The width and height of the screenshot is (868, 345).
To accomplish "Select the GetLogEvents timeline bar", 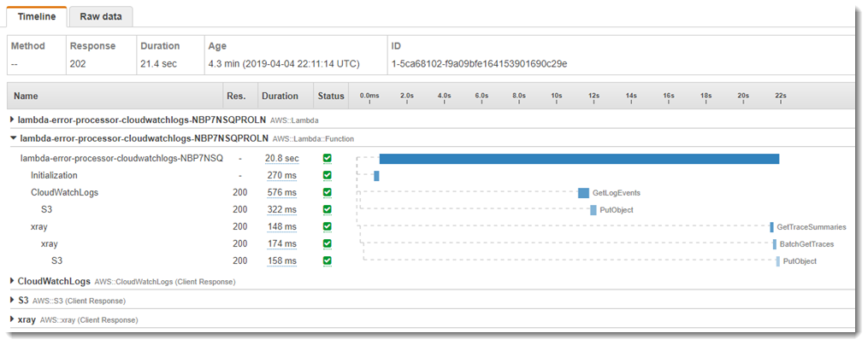I will pyautogui.click(x=583, y=193).
